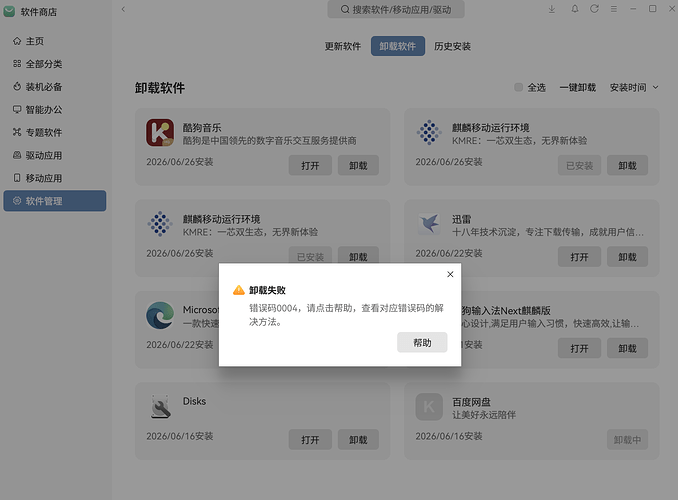This screenshot has height=500, width=678.
Task: Go to 驱动应用 in the sidebar
Action: (x=55, y=155)
